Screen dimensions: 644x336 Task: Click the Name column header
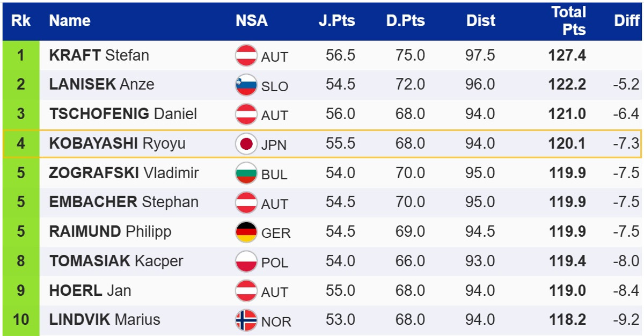point(70,21)
